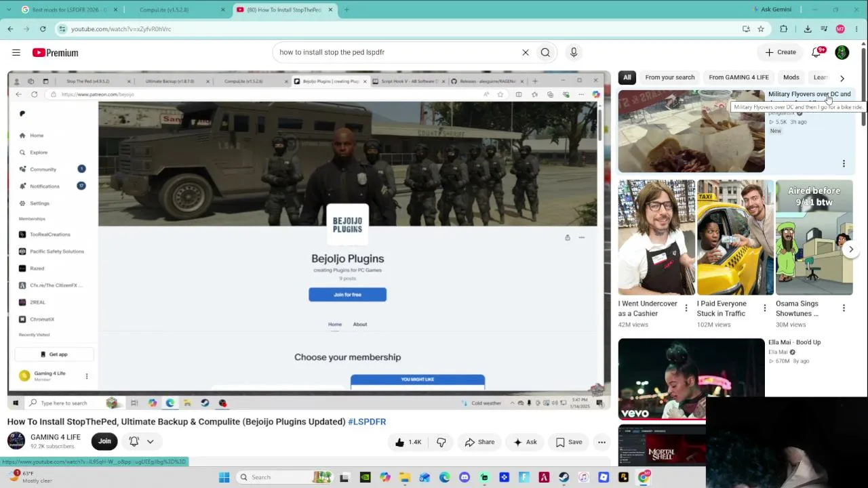
Task: Click Ask Gemini in the title bar
Action: pyautogui.click(x=772, y=9)
